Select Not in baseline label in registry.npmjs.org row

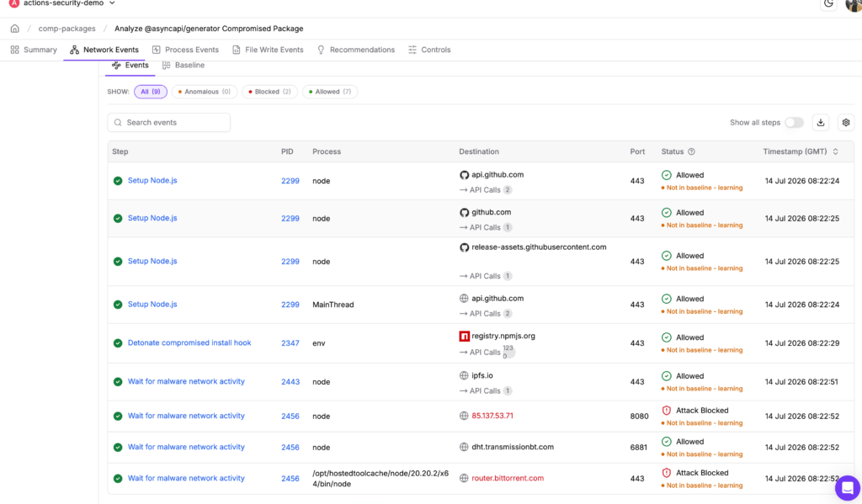tap(702, 350)
